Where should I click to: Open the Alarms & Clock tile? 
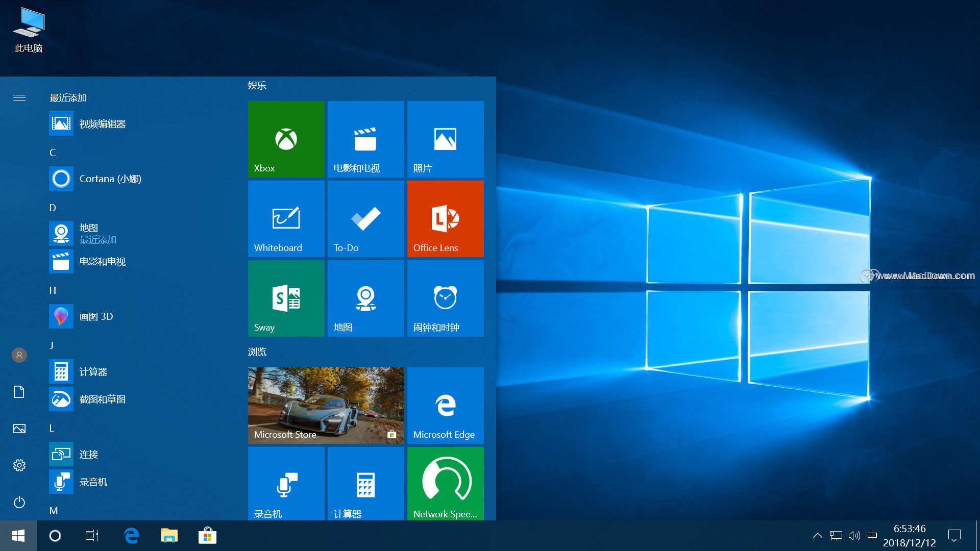445,298
